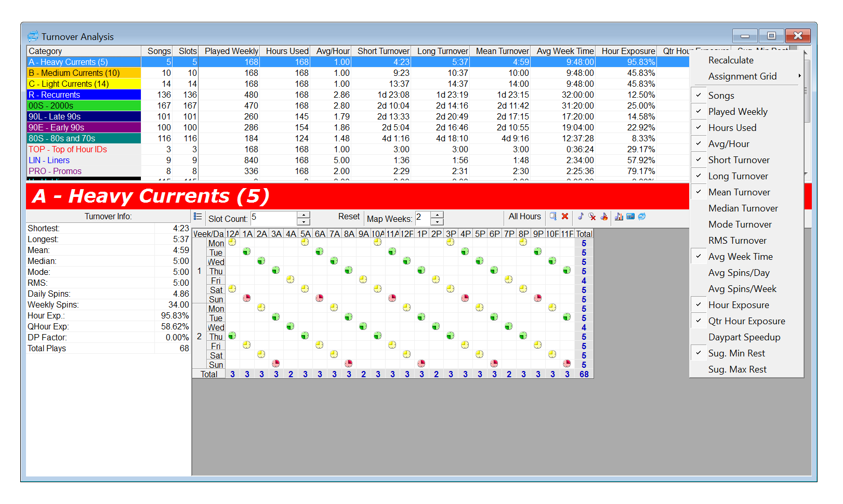Choose Recalculate from the context menu
The image size is (843, 504).
(730, 60)
